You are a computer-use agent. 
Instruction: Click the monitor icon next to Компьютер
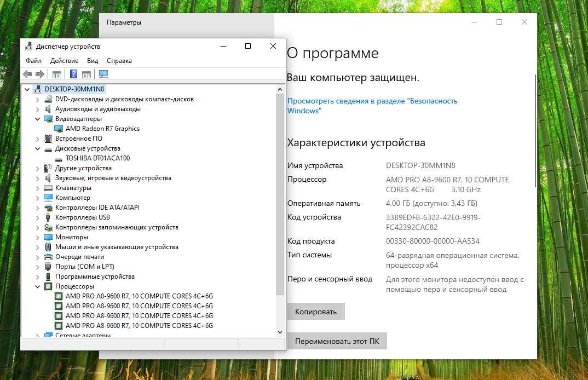pos(48,197)
